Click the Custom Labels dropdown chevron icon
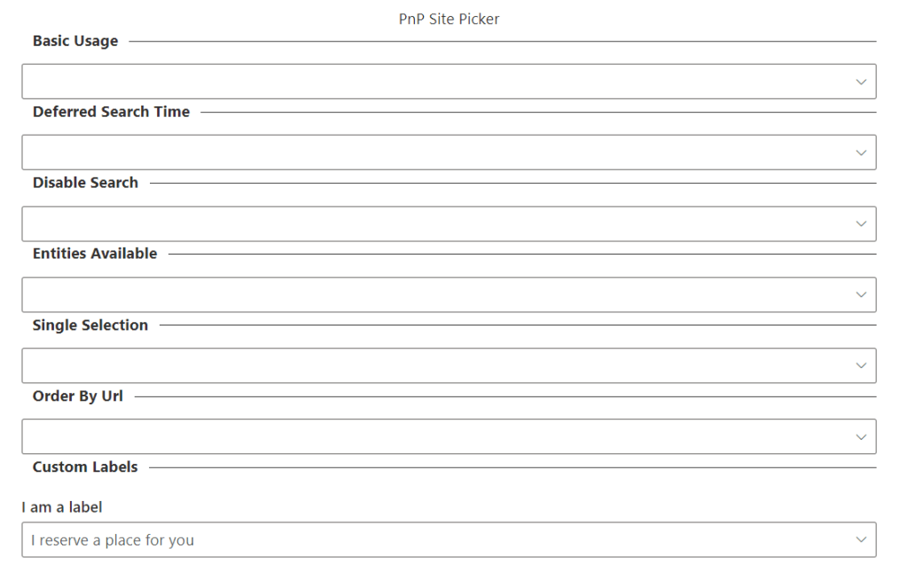Image resolution: width=908 pixels, height=588 pixels. click(x=860, y=539)
